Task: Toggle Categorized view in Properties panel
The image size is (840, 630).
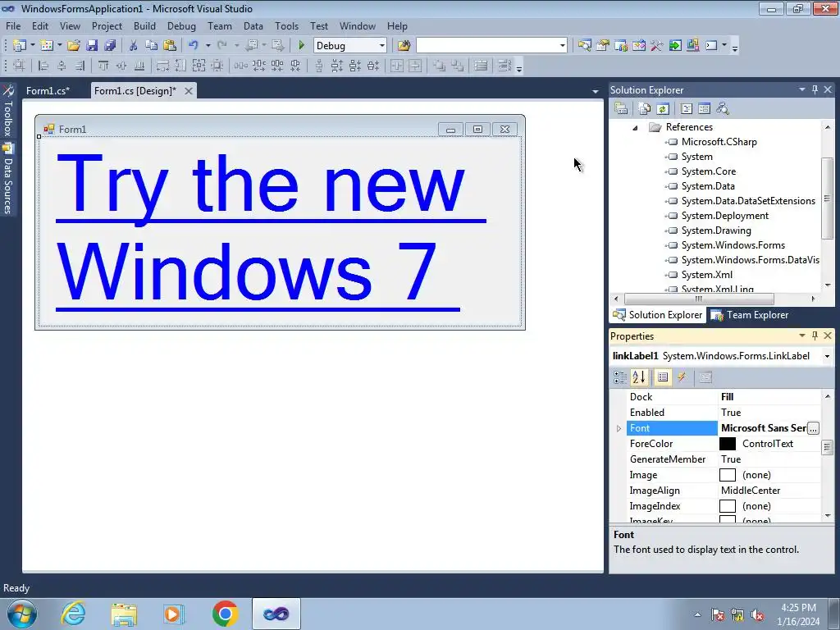Action: [x=620, y=377]
